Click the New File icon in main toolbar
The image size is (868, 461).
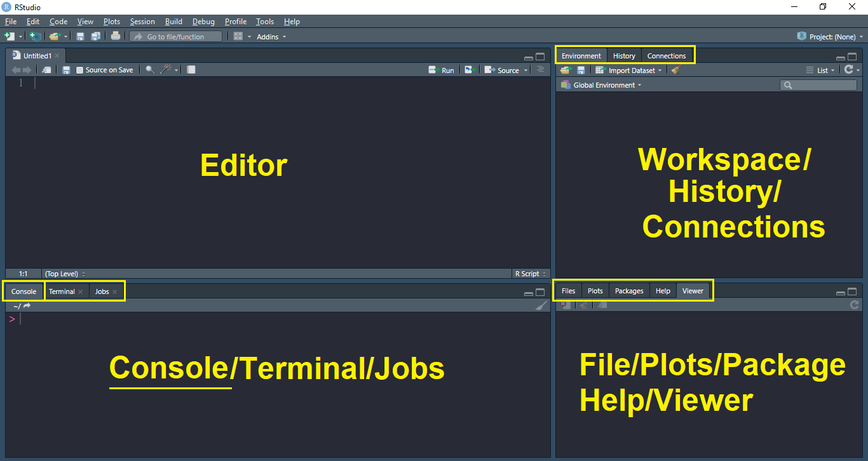10,36
